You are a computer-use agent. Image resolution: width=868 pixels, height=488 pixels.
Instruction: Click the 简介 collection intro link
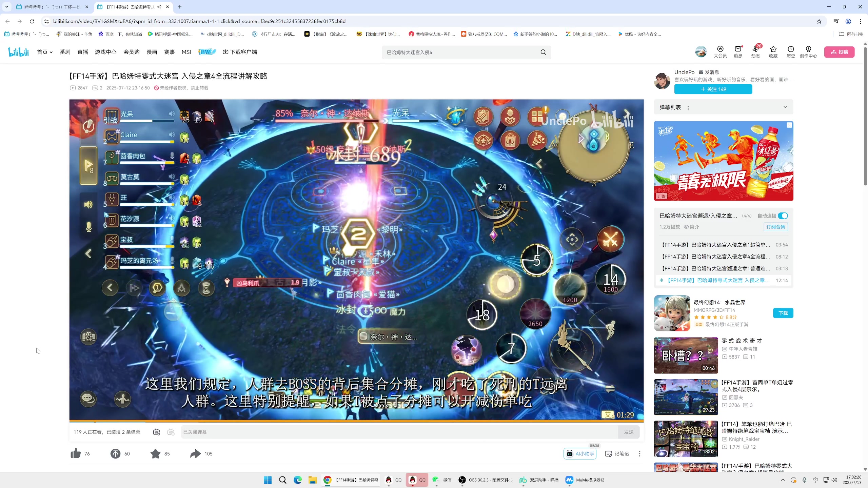[691, 227]
